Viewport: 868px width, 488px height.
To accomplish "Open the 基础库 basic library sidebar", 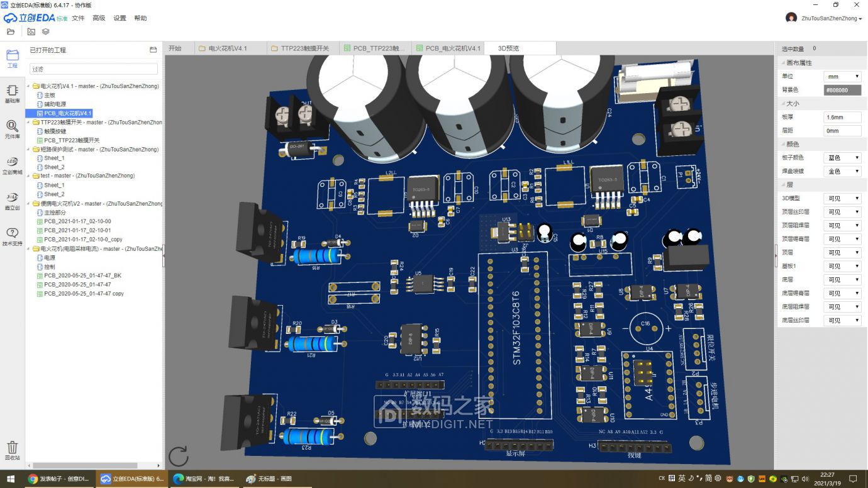I will [13, 94].
